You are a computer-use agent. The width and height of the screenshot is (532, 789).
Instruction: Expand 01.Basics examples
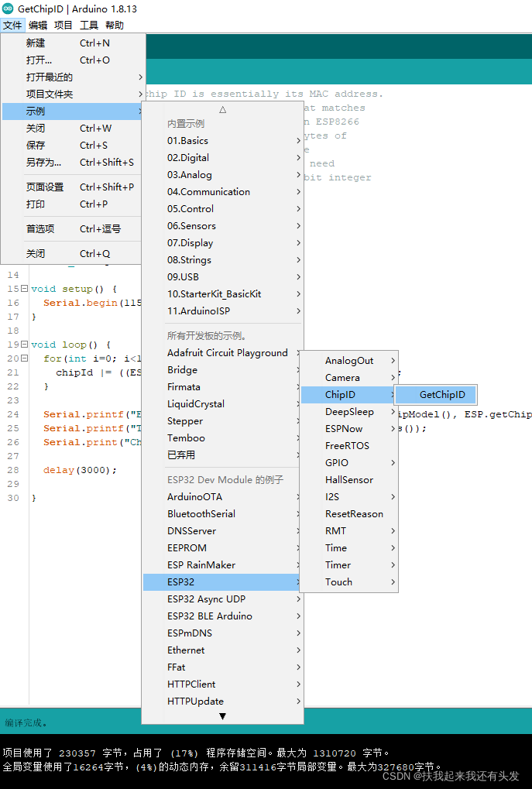pyautogui.click(x=222, y=141)
